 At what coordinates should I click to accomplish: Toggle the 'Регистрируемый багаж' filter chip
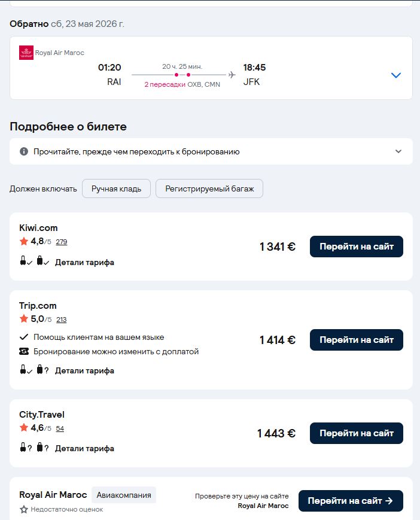209,188
